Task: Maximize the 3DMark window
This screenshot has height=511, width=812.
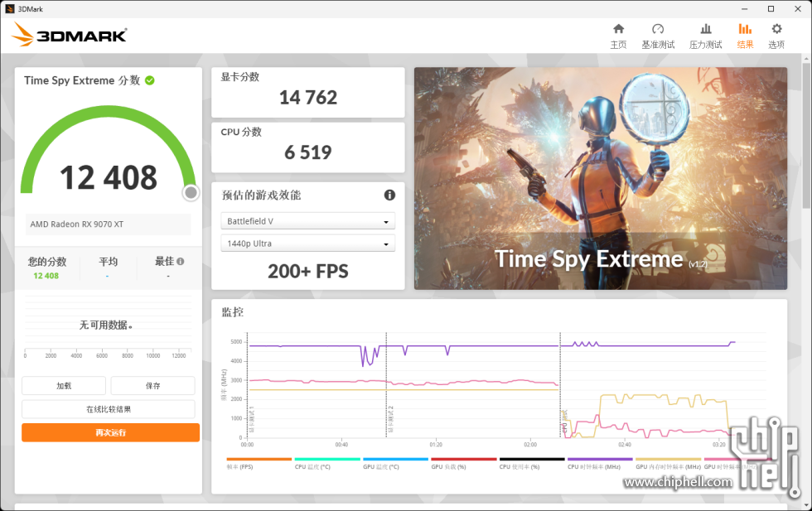Action: tap(771, 9)
